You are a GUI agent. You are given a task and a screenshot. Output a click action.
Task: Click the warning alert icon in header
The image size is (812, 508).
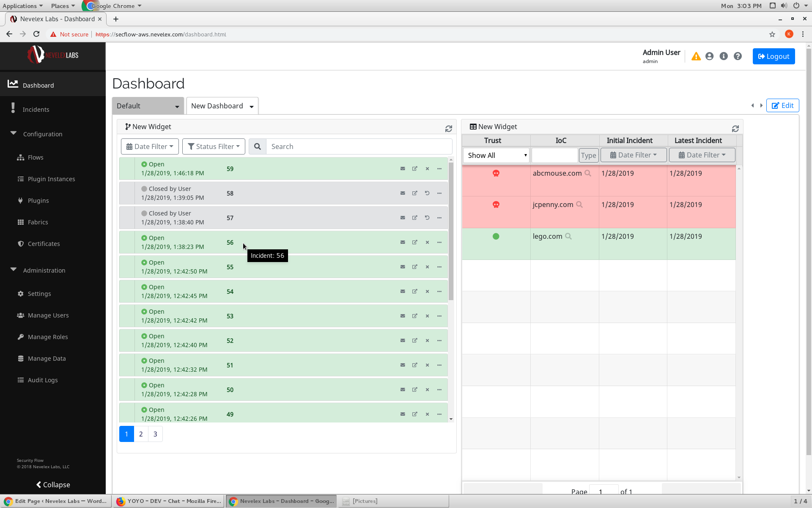pos(696,56)
